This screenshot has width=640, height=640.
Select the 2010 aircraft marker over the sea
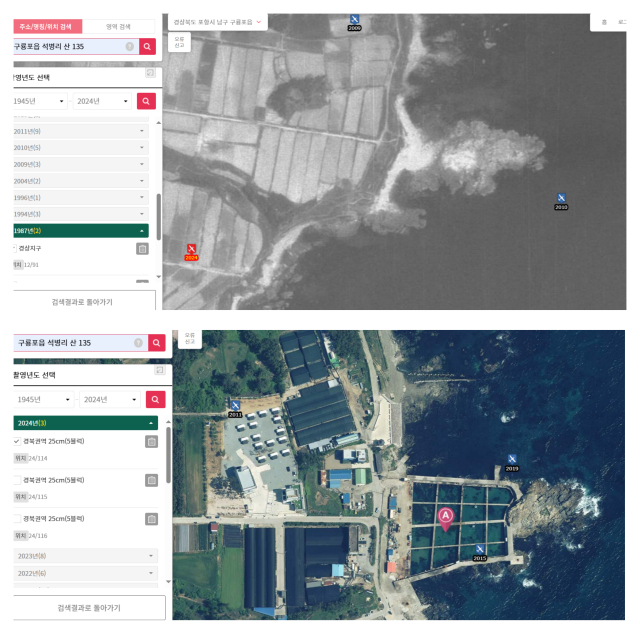(x=561, y=198)
